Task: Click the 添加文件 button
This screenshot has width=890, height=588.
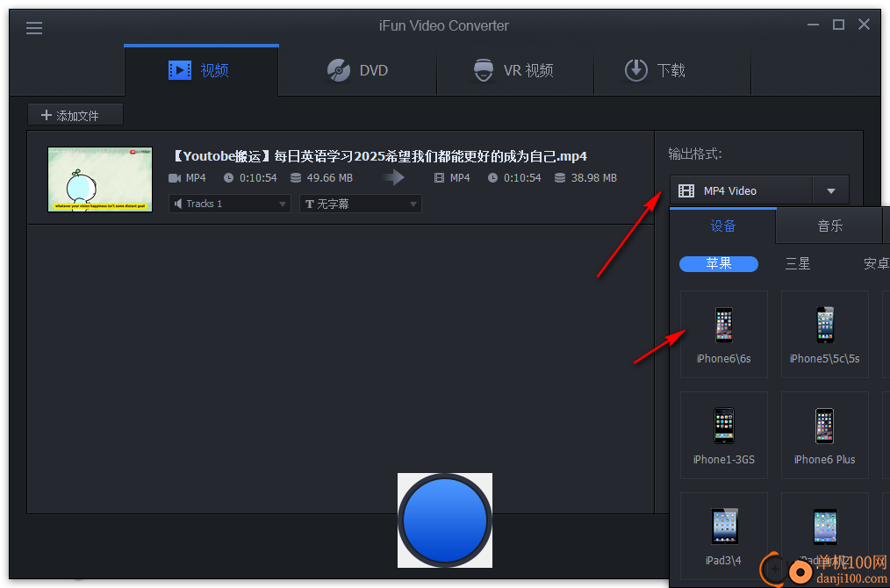Action: click(x=75, y=115)
